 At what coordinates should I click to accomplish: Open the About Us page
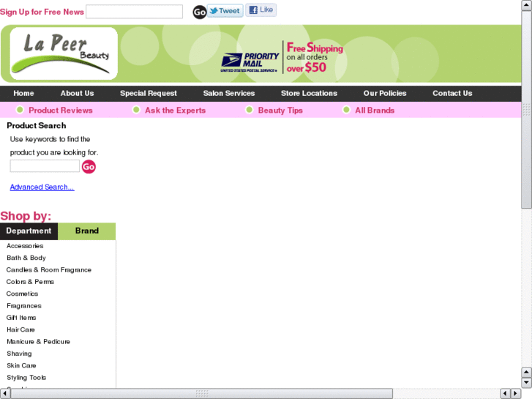(77, 94)
